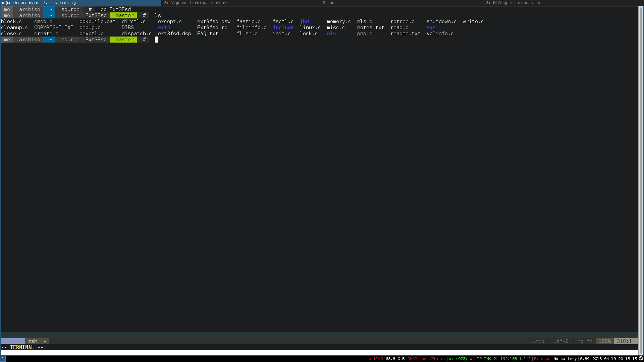Click the file name devctl.c
Image resolution: width=644 pixels, height=362 pixels.
(91, 34)
